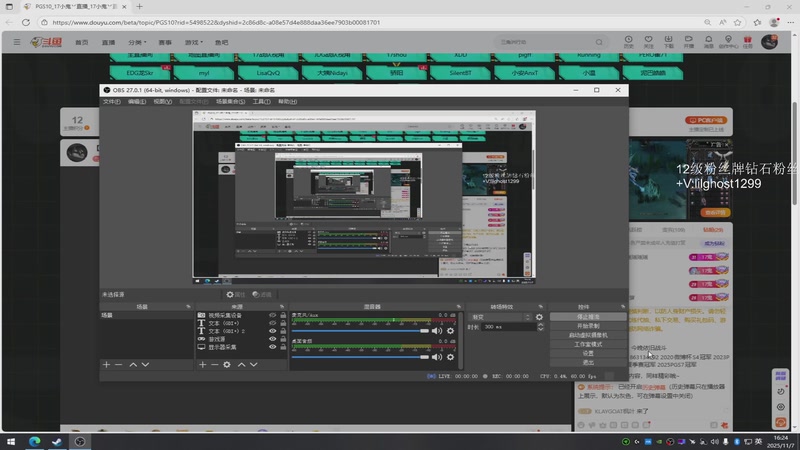Open OBS 场景集合 Scene Collection menu
The image size is (800, 450).
[x=230, y=102]
